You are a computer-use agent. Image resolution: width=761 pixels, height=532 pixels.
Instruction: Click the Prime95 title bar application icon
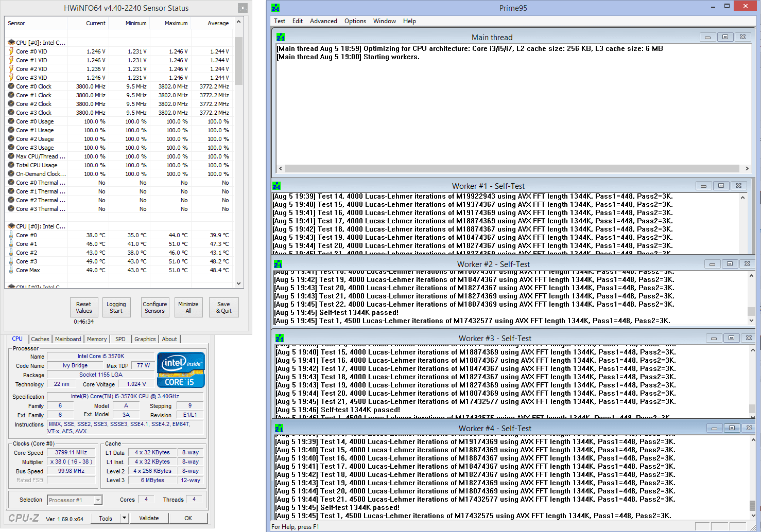[x=275, y=8]
